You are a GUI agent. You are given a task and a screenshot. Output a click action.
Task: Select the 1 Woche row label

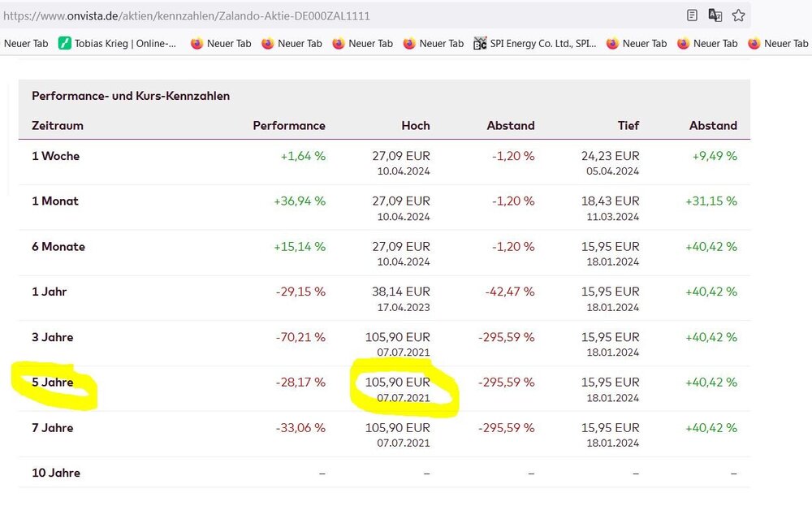56,156
